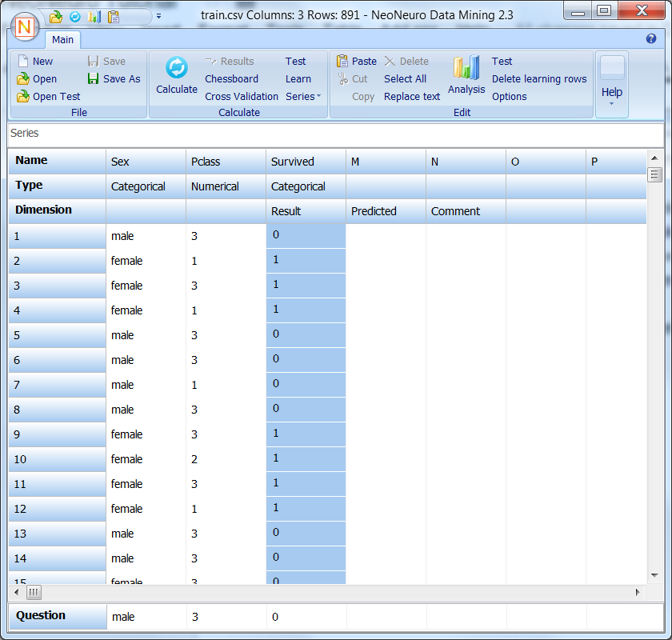Click the horizontal scrollbar left arrow
Image resolution: width=672 pixels, height=640 pixels.
pos(16,593)
